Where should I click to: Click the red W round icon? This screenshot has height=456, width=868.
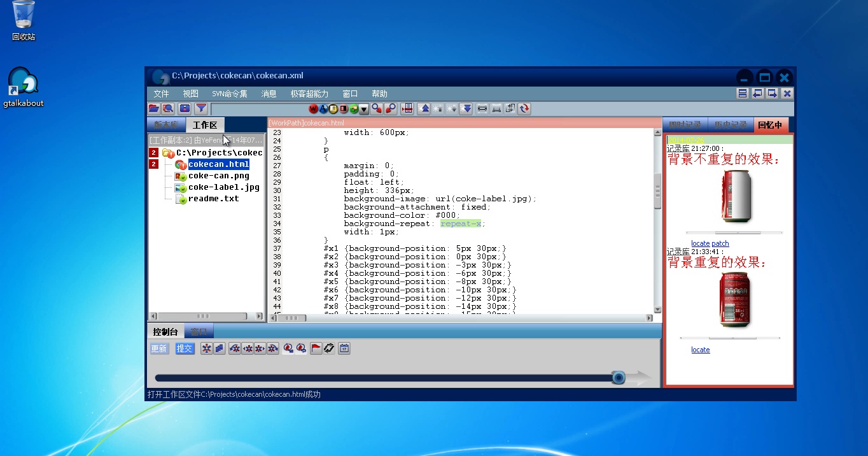coord(313,109)
